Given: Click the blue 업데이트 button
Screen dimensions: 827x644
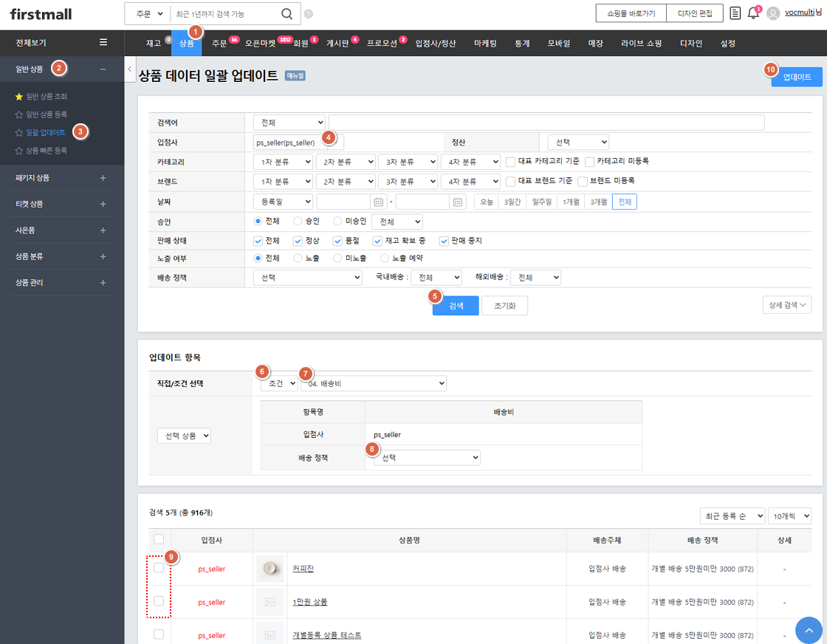Looking at the screenshot, I should click(797, 77).
